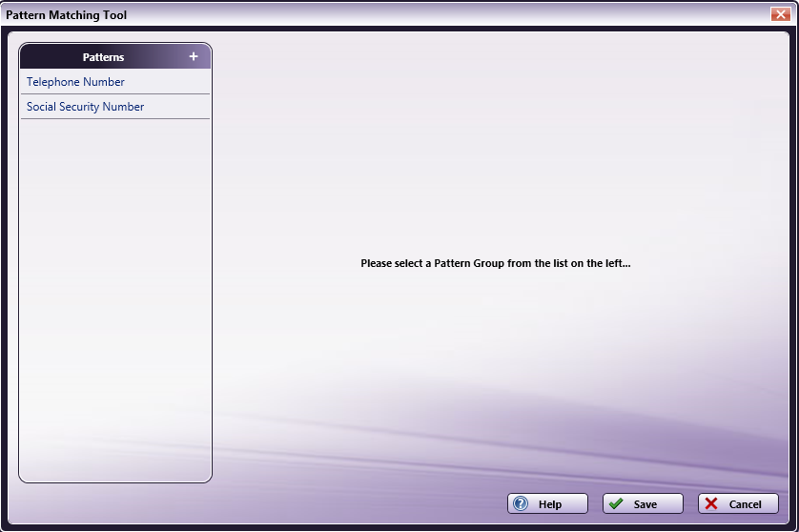Select the Social Security Number pattern

115,107
